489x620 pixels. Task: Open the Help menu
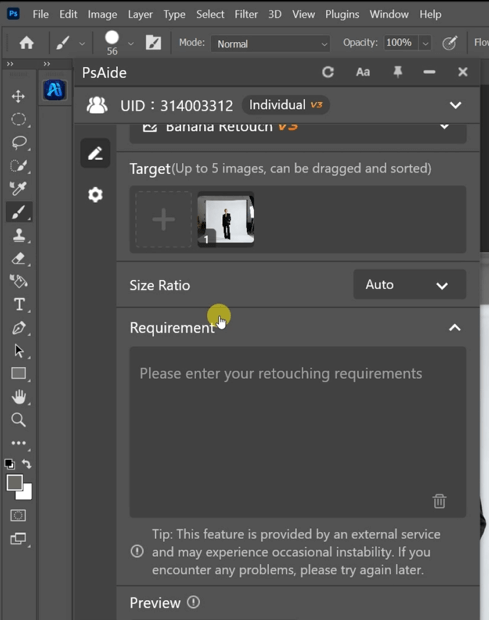tap(430, 15)
